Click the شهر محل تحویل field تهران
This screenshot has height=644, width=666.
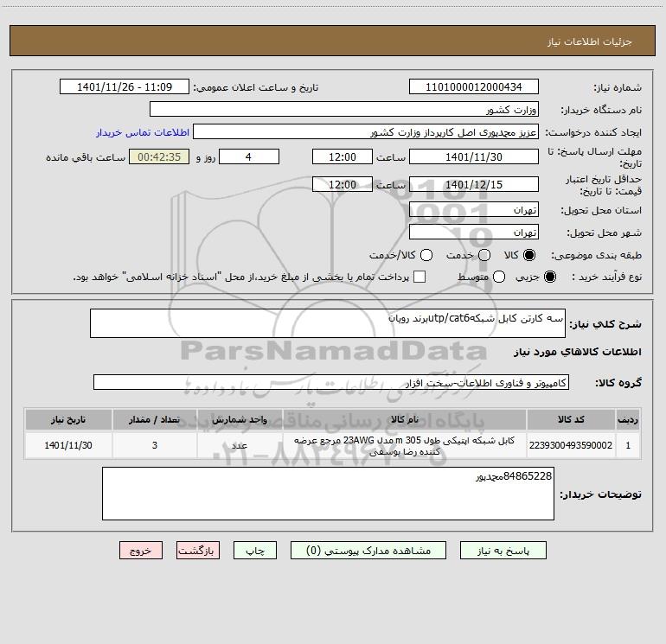tap(474, 232)
